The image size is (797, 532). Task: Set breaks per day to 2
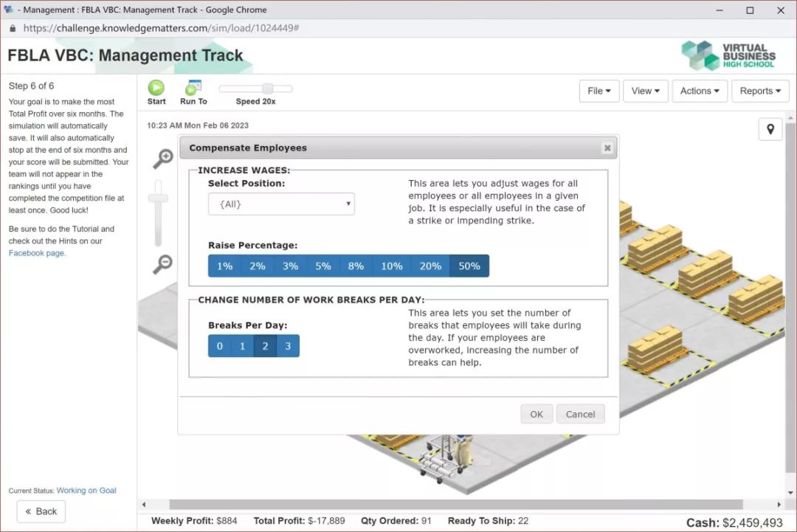[x=266, y=346]
